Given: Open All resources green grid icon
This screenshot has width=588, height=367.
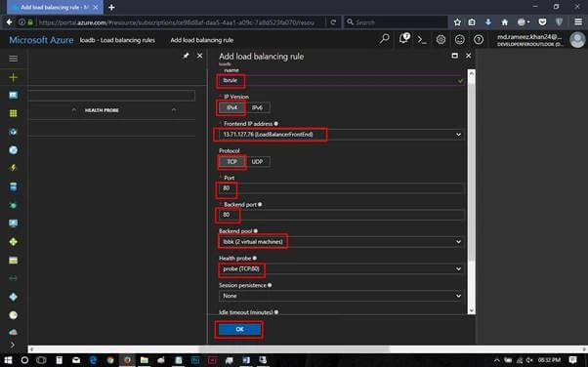Looking at the screenshot, I should pos(13,113).
